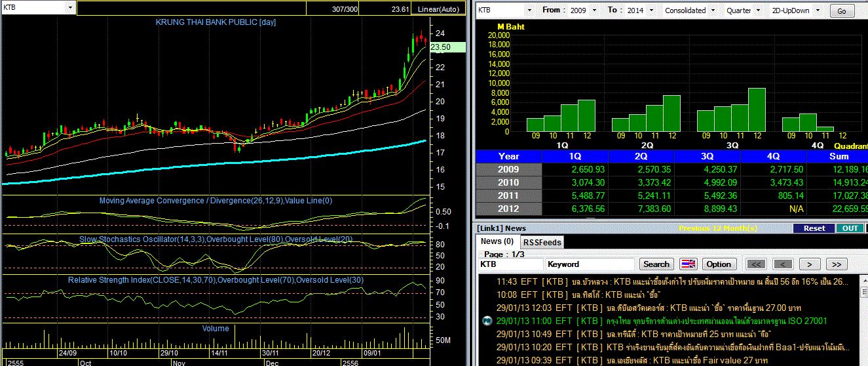Click the Linear(Auto) scale label
This screenshot has width=868, height=366.
point(438,9)
